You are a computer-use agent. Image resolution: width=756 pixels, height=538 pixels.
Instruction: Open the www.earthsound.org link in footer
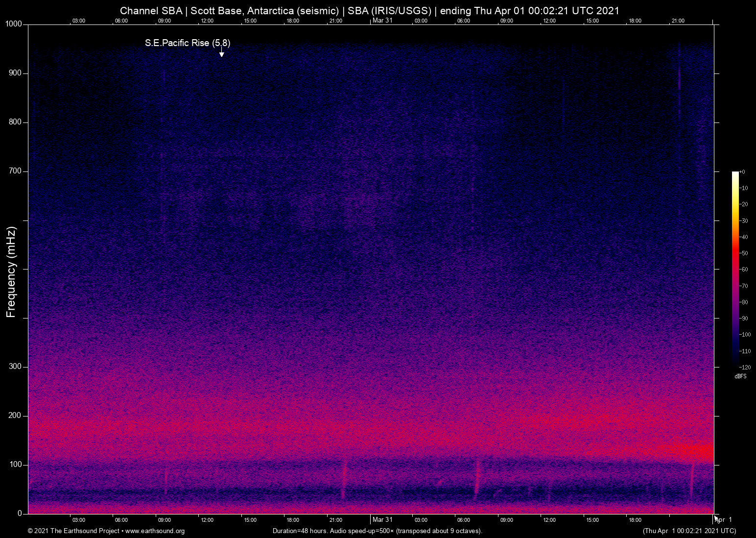[155, 531]
